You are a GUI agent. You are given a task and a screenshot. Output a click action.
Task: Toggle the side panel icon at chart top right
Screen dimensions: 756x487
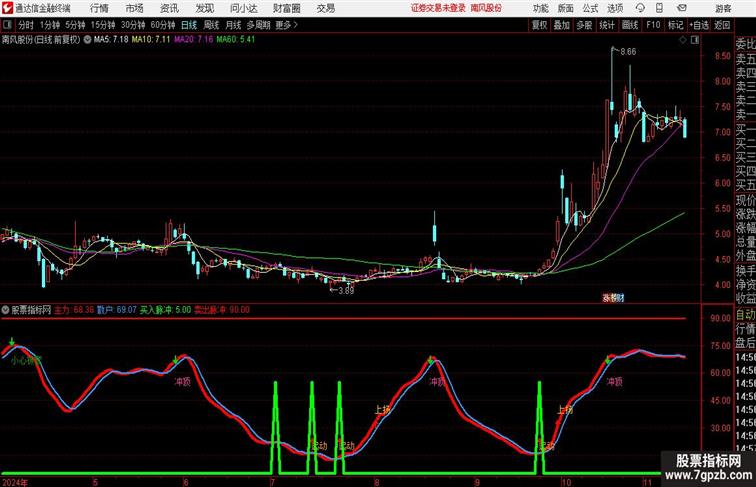point(695,40)
